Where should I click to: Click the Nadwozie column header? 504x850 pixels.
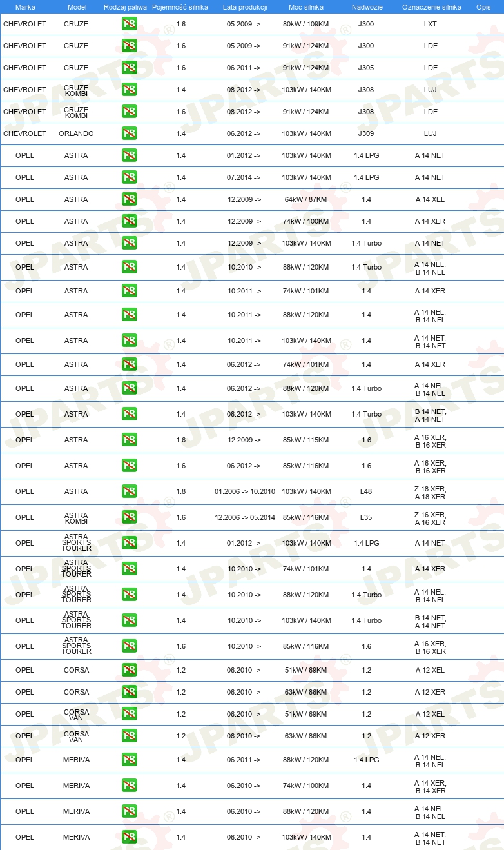(x=366, y=6)
